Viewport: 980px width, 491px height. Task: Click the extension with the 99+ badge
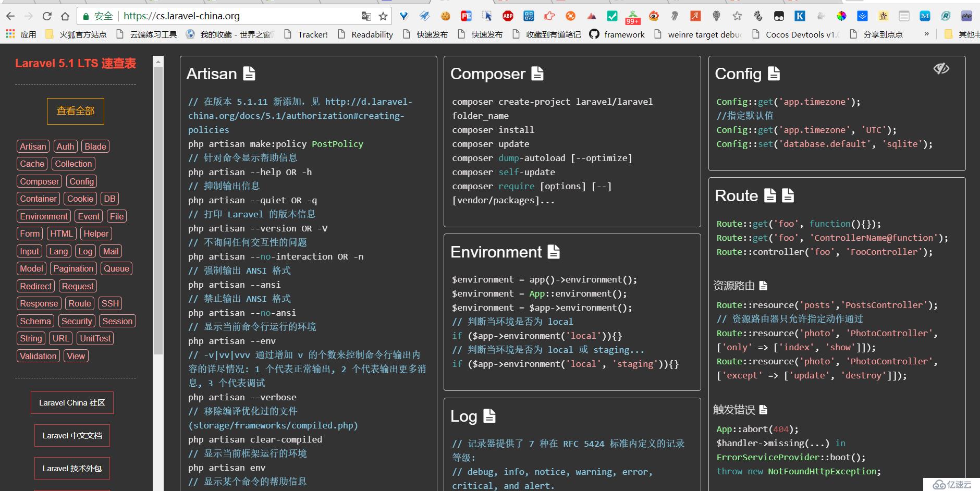[633, 17]
